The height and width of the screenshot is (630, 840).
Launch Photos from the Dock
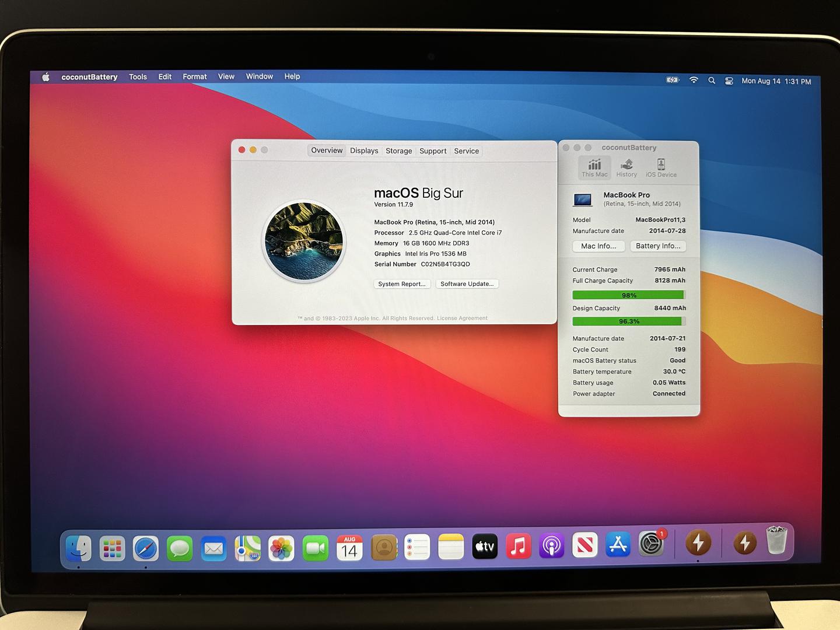click(x=281, y=548)
